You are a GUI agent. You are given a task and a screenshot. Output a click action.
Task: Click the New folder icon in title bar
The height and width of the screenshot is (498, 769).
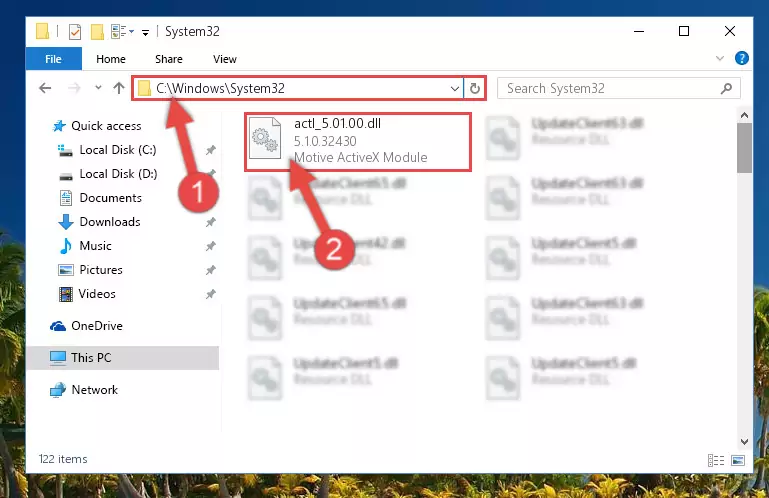(x=97, y=32)
